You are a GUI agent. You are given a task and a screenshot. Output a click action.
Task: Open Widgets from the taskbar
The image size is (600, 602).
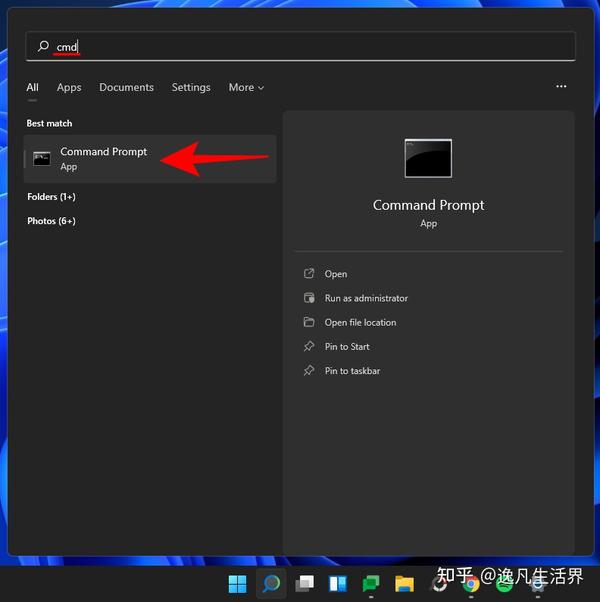pos(338,584)
